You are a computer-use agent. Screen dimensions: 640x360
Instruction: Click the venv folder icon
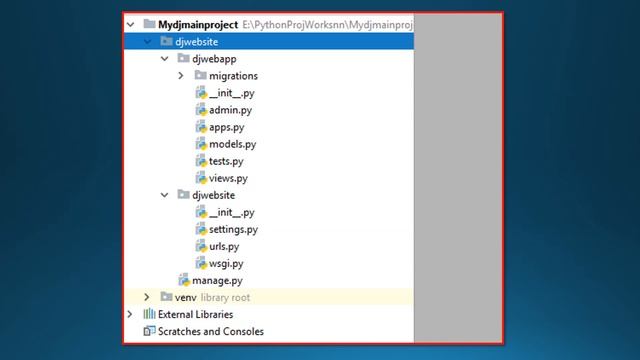[x=166, y=297]
